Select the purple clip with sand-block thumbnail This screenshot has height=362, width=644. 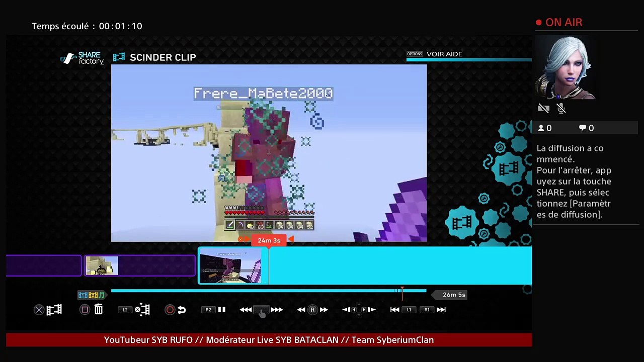140,265
